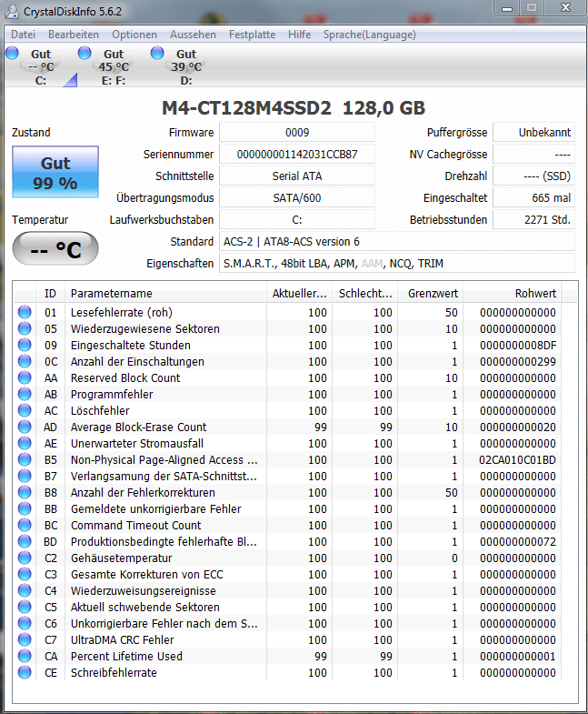The height and width of the screenshot is (714, 588).
Task: Click the Seriennummer field
Action: [x=297, y=155]
